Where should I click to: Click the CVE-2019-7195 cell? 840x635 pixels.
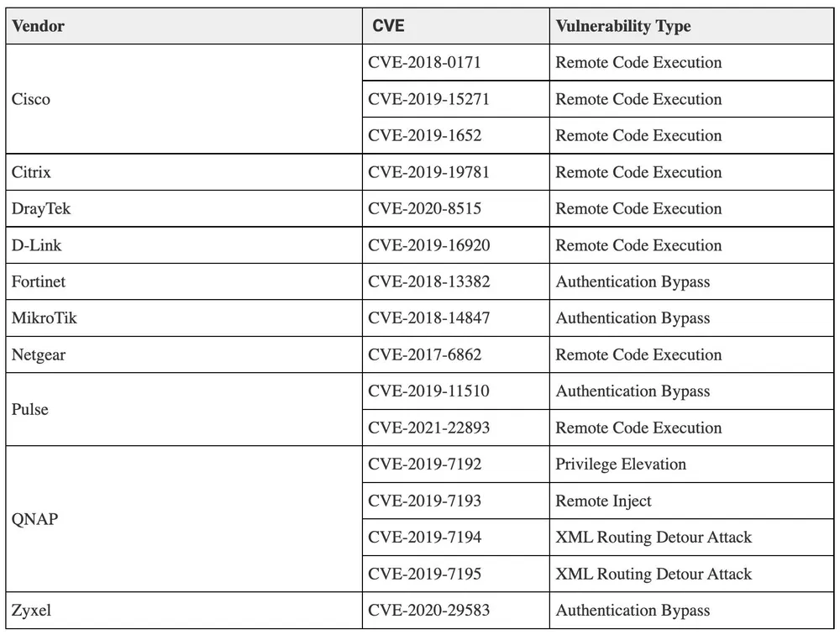point(424,575)
